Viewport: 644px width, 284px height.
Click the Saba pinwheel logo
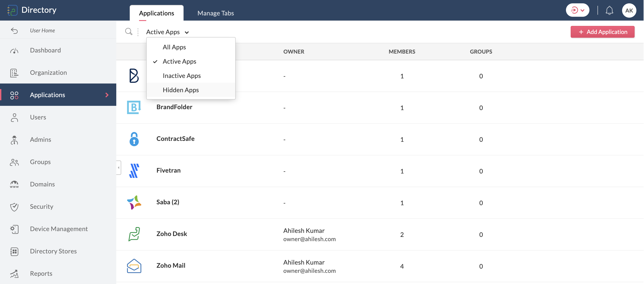click(134, 202)
